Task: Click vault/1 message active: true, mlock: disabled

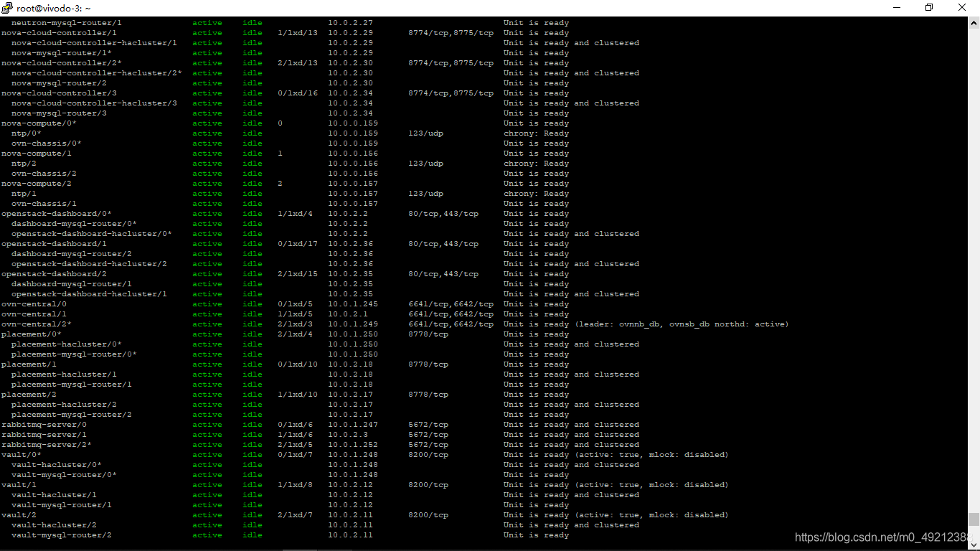Action: click(616, 485)
